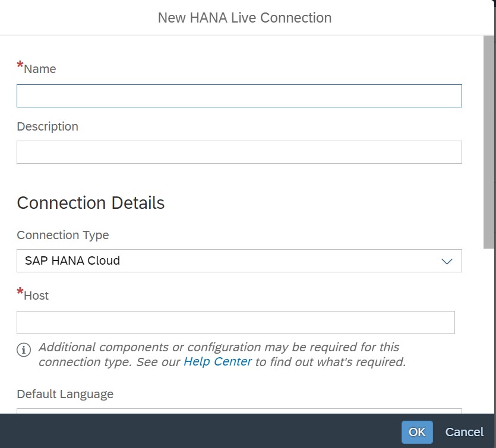Confirm the dialog with OK

click(x=417, y=432)
